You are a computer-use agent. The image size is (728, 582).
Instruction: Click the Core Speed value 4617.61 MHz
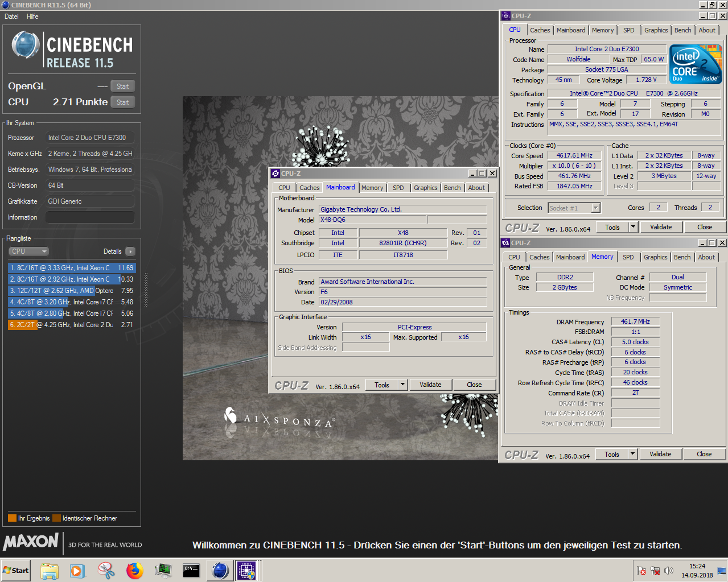click(x=574, y=155)
